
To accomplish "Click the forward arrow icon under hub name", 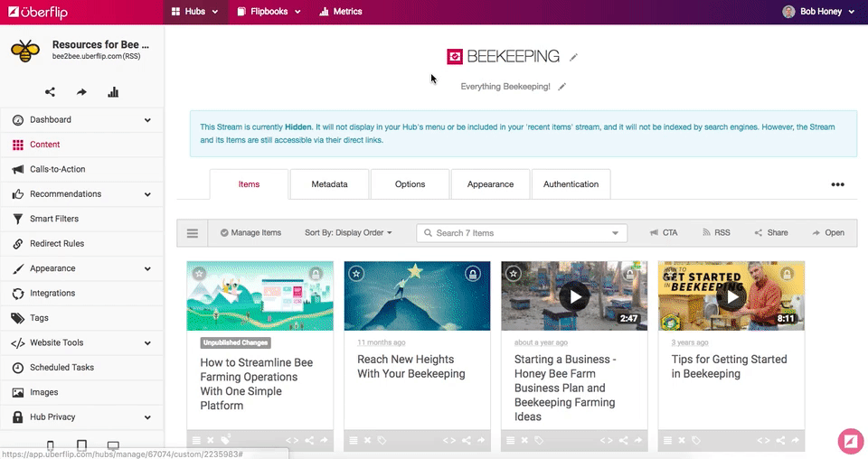I will coord(81,92).
